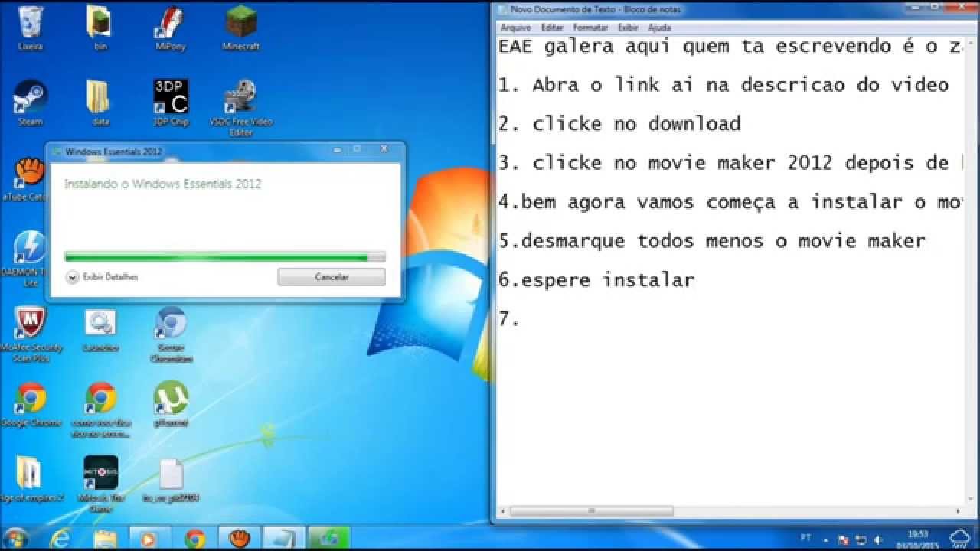Open Windows Media Player taskbar icon

[x=150, y=539]
